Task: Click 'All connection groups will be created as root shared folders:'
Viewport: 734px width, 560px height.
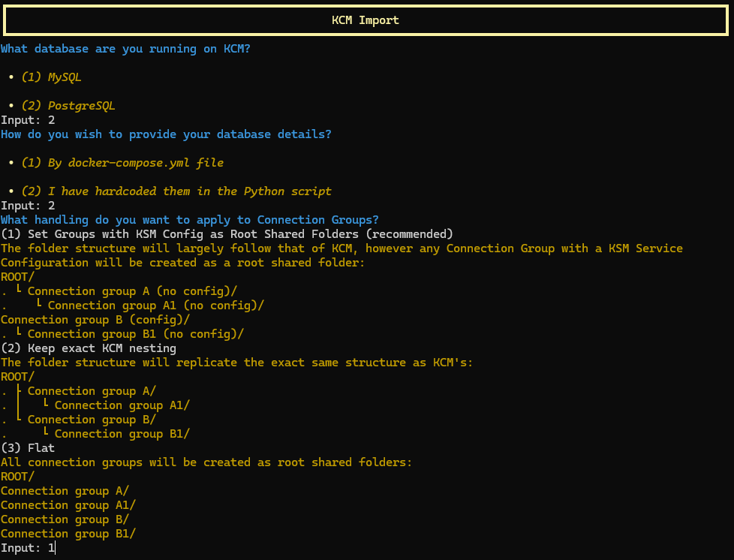Action: 206,462
